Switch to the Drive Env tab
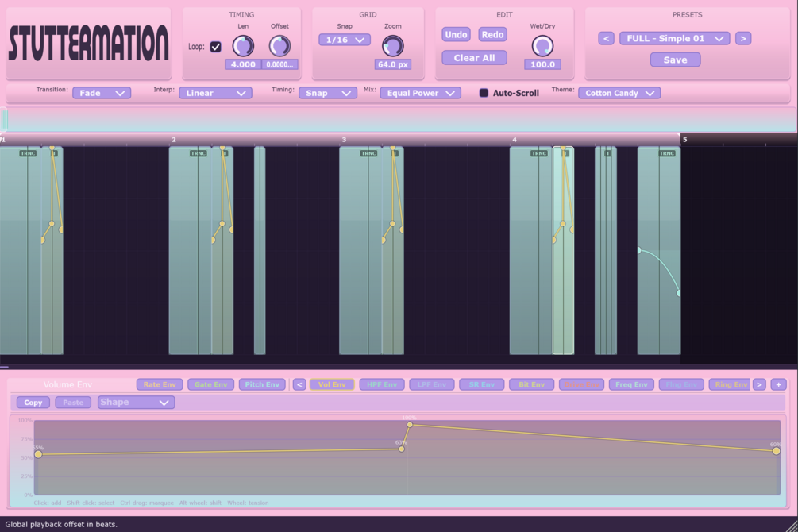The width and height of the screenshot is (798, 532). click(x=581, y=385)
